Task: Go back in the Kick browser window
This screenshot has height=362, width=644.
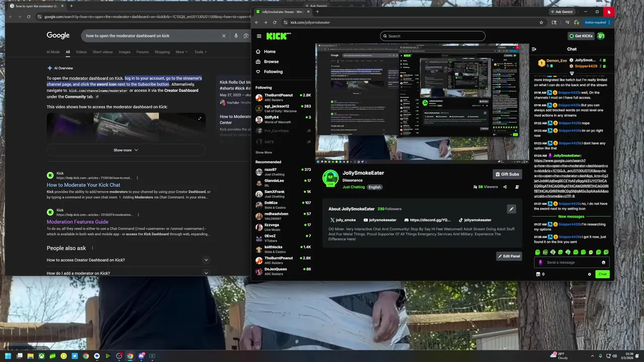Action: click(257, 23)
